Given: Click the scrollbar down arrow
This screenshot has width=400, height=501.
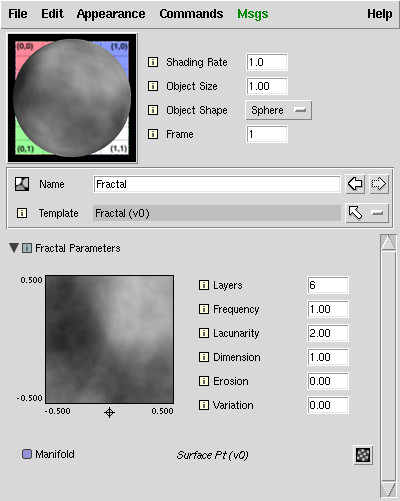Looking at the screenshot, I should point(388,490).
